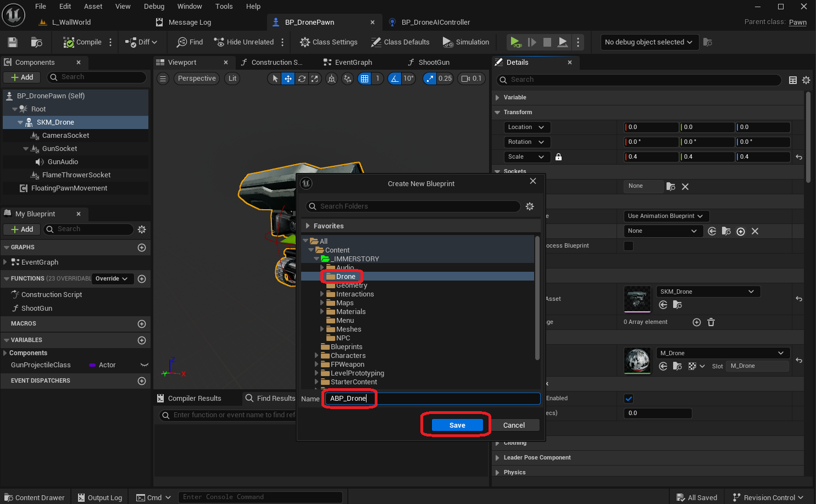Toggle Hide Unrelated nodes
The height and width of the screenshot is (504, 816).
pyautogui.click(x=244, y=42)
